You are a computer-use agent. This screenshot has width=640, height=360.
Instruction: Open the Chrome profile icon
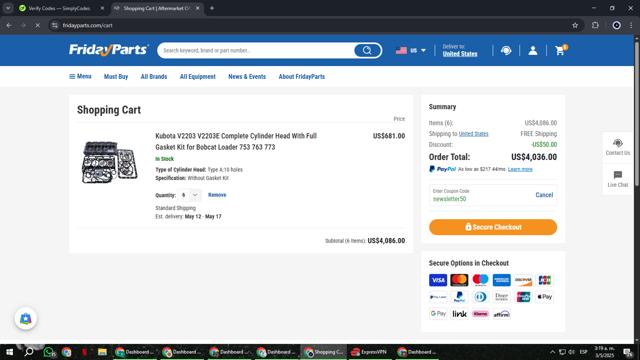tap(617, 25)
